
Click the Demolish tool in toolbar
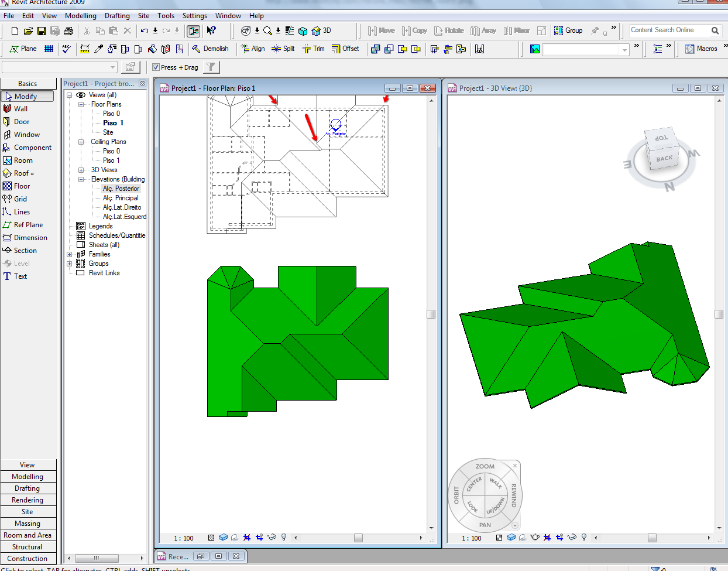[210, 49]
